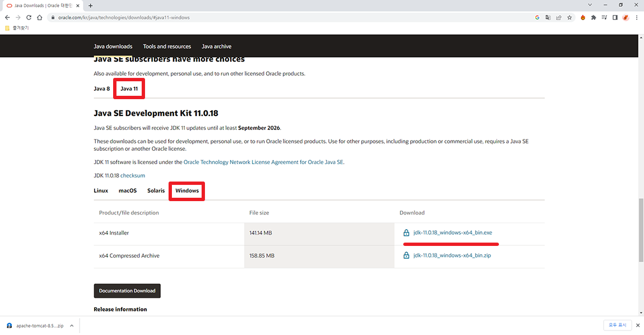Image resolution: width=644 pixels, height=335 pixels.
Task: Click the 'x64 Compressed Archive' cell
Action: pyautogui.click(x=129, y=255)
